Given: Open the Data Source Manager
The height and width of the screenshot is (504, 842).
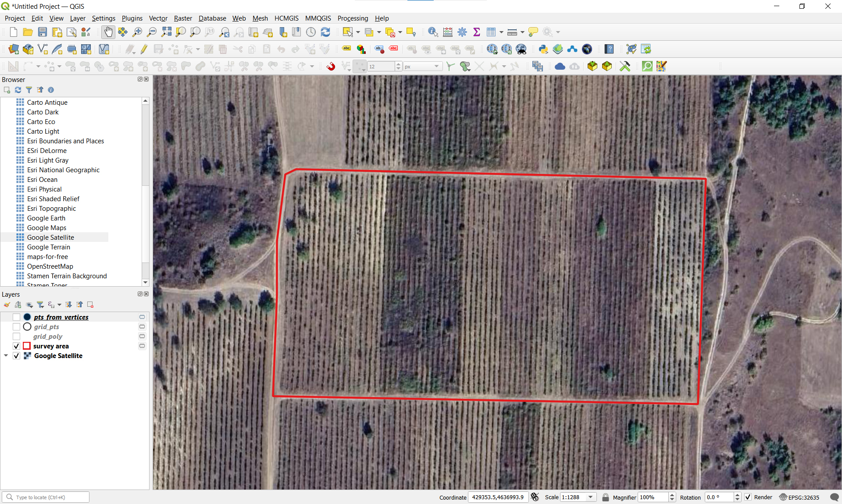Looking at the screenshot, I should 13,49.
